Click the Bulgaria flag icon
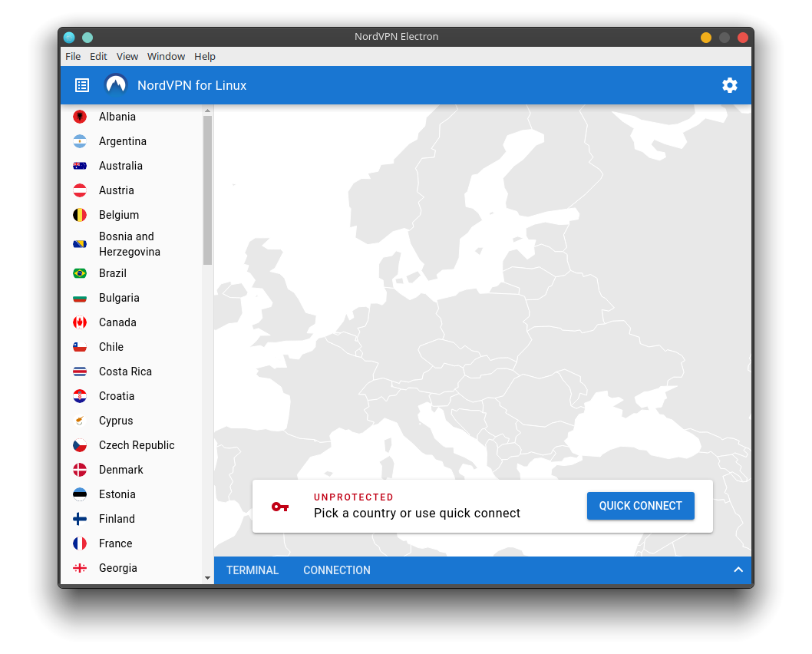 pyautogui.click(x=80, y=298)
